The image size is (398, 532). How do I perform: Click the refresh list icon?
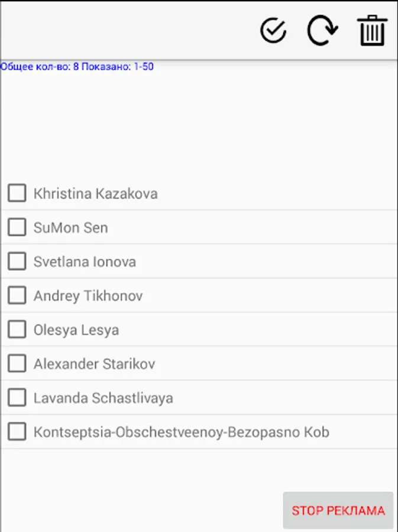322,31
